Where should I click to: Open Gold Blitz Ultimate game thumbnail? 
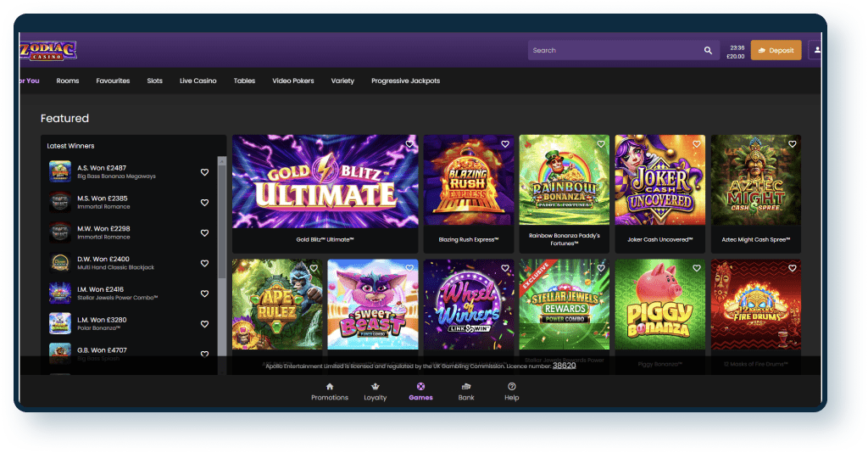coord(325,181)
